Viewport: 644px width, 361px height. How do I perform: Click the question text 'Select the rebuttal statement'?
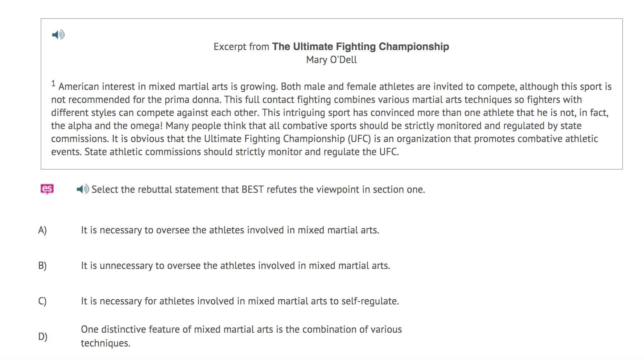[x=258, y=190]
